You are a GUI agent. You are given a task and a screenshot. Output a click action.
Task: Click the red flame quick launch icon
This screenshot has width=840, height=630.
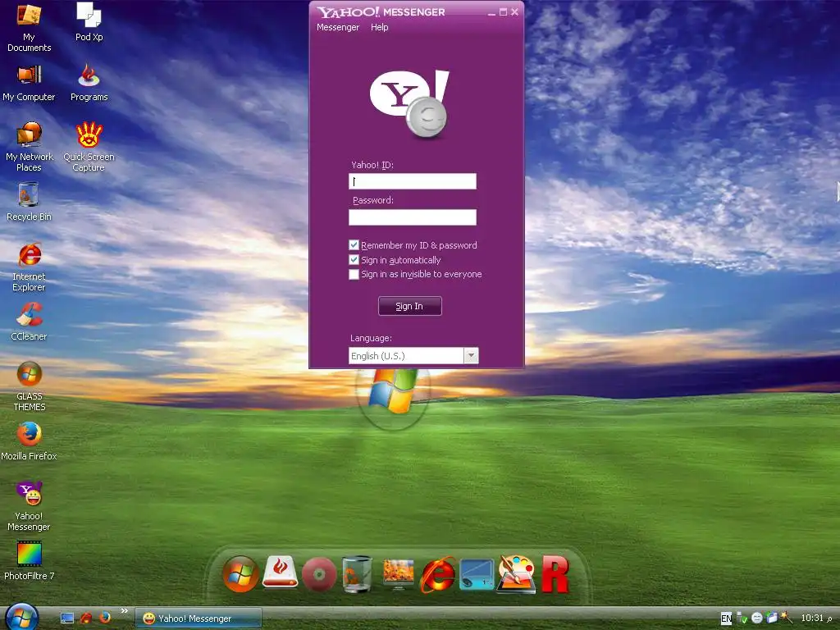86,618
